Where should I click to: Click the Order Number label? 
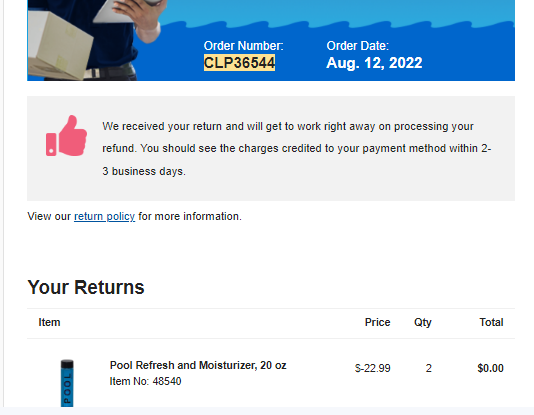point(244,46)
